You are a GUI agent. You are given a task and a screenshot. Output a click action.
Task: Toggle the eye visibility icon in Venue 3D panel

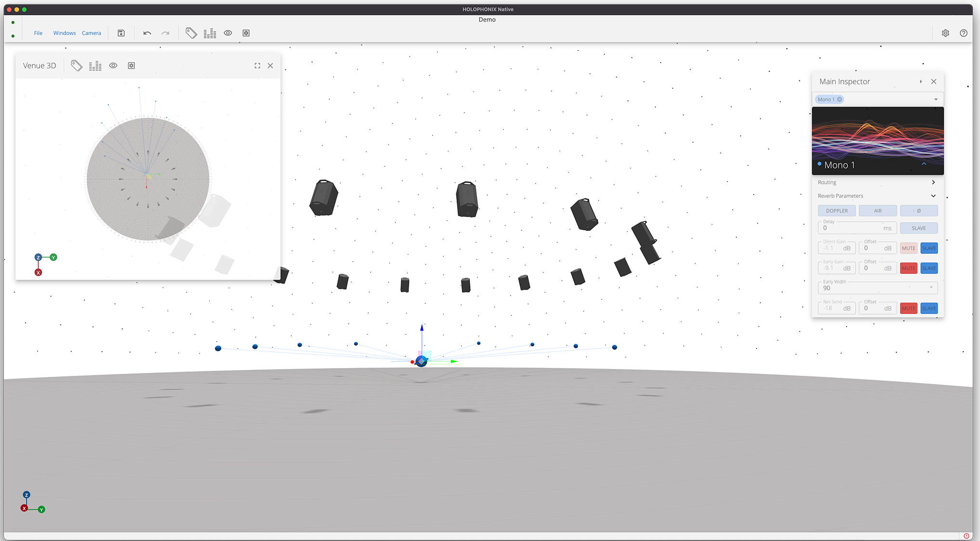point(113,66)
